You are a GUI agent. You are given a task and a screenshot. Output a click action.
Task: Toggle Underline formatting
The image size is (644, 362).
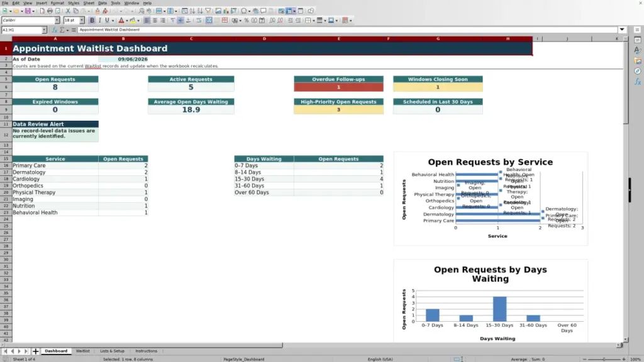click(107, 20)
